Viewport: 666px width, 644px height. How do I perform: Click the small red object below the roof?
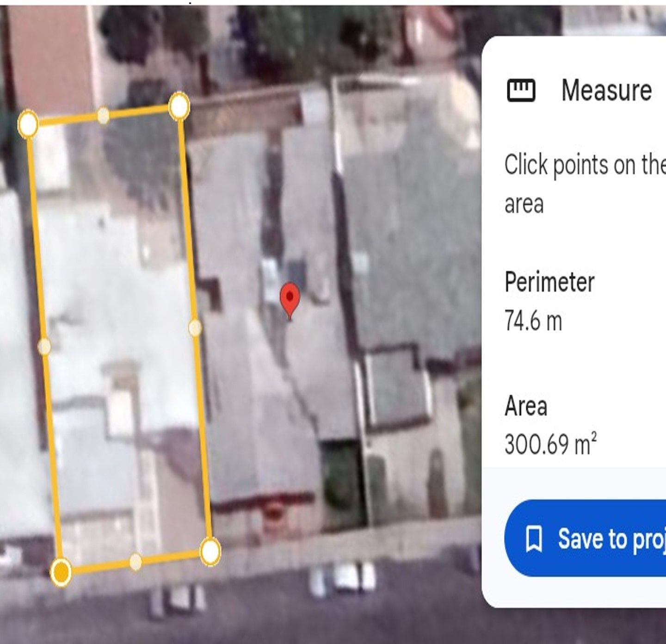click(274, 512)
